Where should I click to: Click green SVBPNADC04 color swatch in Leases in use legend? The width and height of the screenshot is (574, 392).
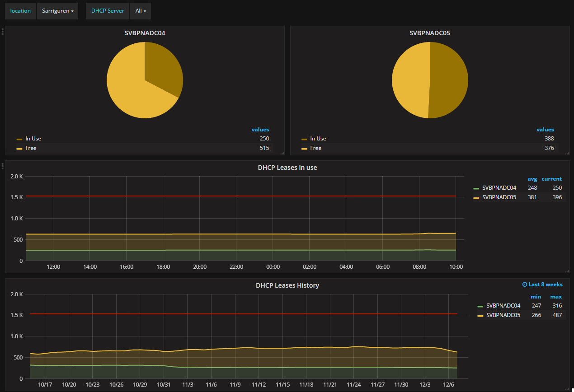(476, 188)
